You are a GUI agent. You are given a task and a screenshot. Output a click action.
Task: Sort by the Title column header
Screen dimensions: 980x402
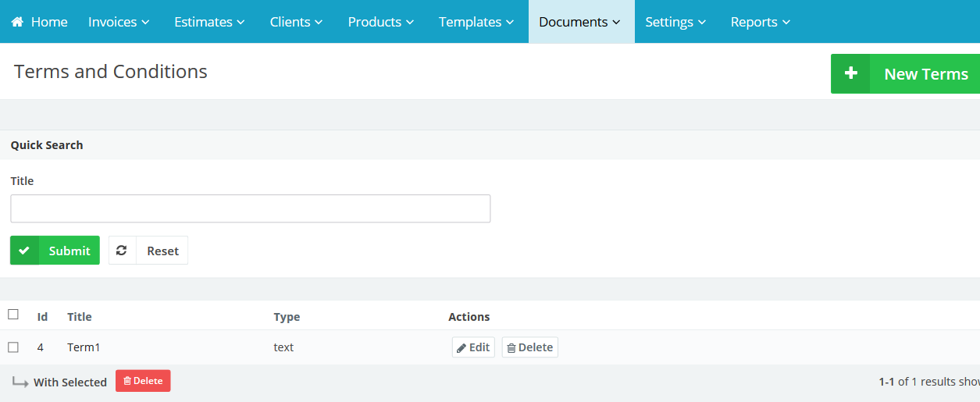coord(80,317)
